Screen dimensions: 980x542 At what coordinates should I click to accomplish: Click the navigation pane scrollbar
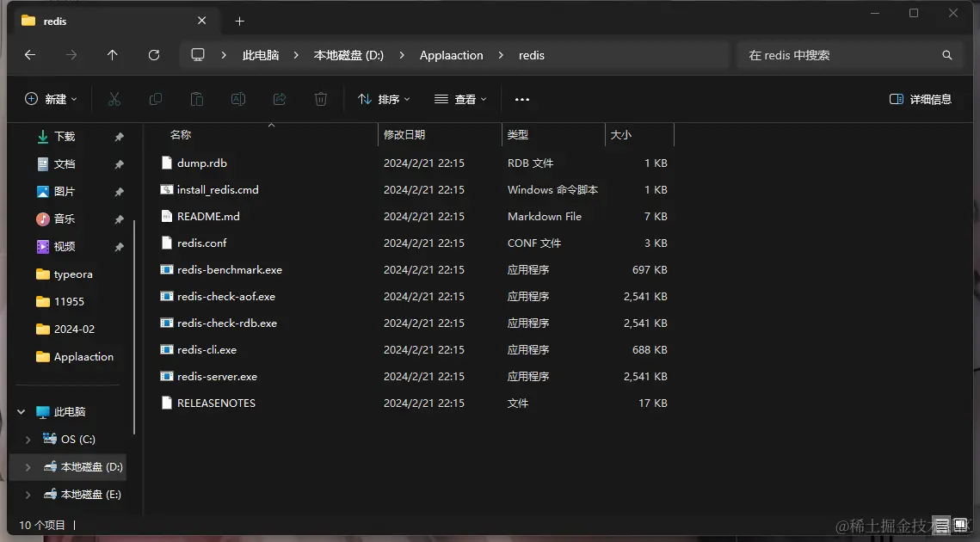[x=133, y=326]
